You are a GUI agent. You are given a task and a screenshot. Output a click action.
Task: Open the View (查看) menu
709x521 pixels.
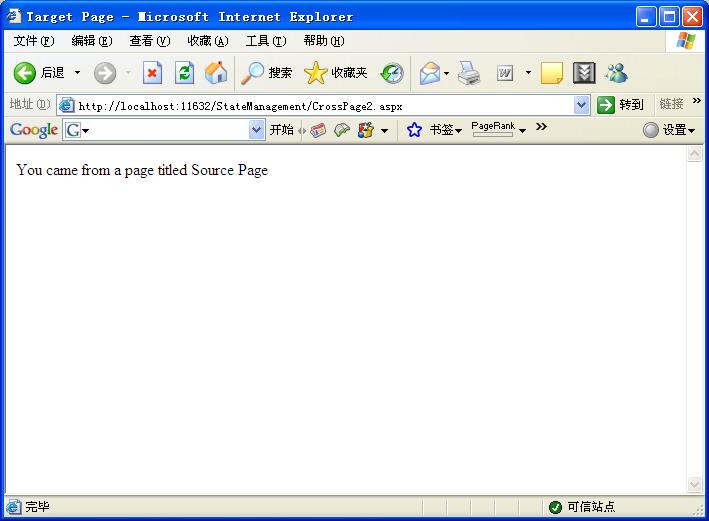[150, 41]
